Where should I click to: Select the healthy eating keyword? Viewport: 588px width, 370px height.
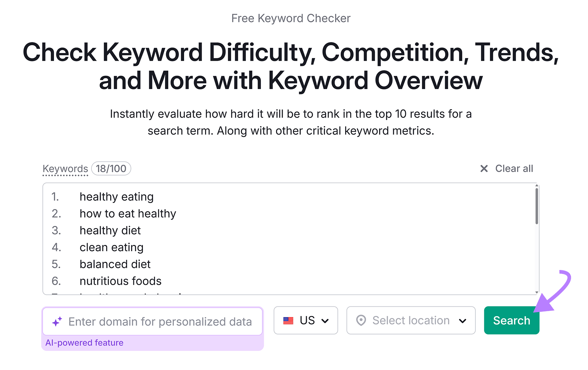coord(116,196)
